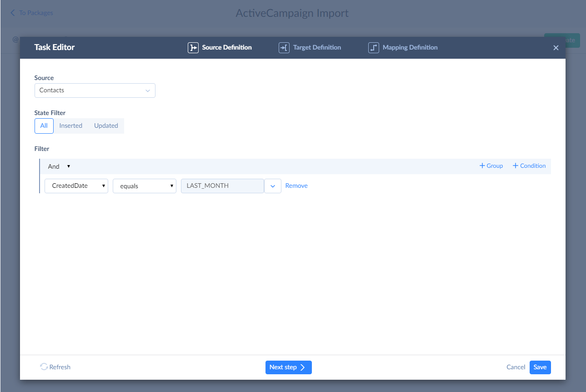Open the Source dropdown showing Contacts
This screenshot has height=392, width=586.
95,90
